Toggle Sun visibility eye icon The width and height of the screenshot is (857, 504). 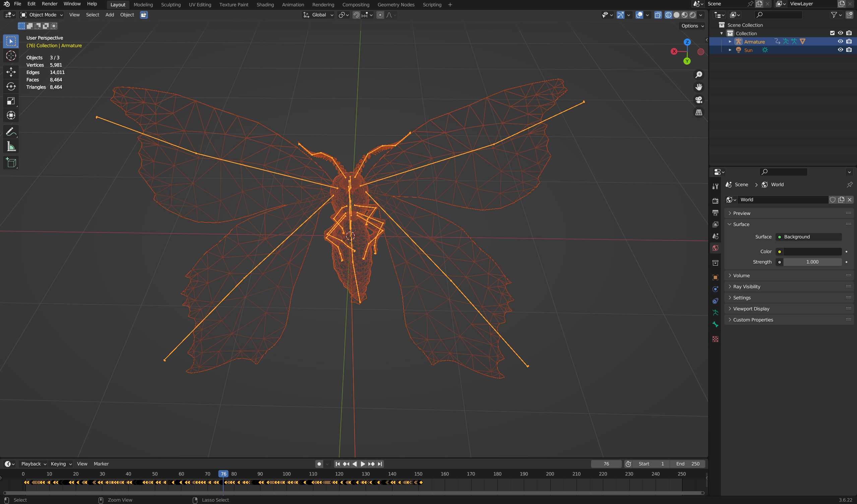pyautogui.click(x=840, y=50)
